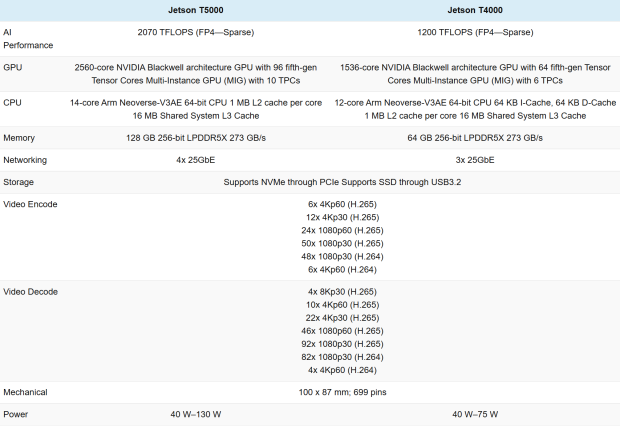The height and width of the screenshot is (426, 620).
Task: Click the 3x 25GbE networking value
Action: [x=476, y=159]
